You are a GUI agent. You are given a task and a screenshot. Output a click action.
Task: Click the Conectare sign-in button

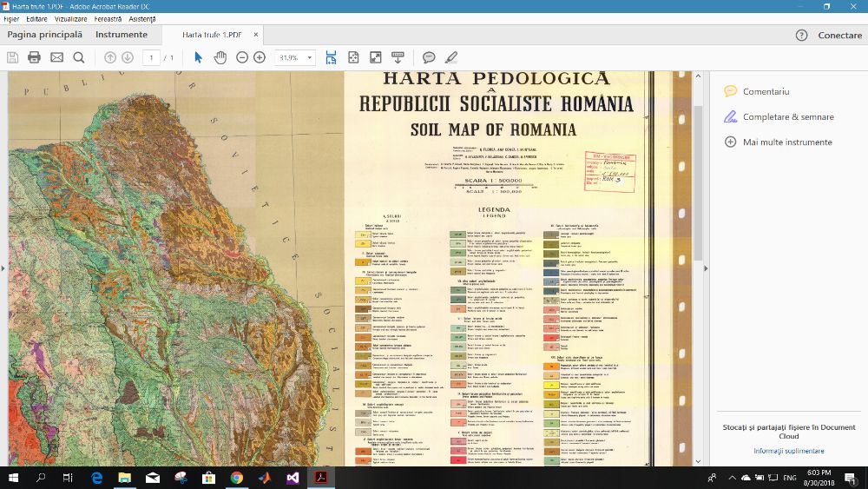(x=839, y=35)
